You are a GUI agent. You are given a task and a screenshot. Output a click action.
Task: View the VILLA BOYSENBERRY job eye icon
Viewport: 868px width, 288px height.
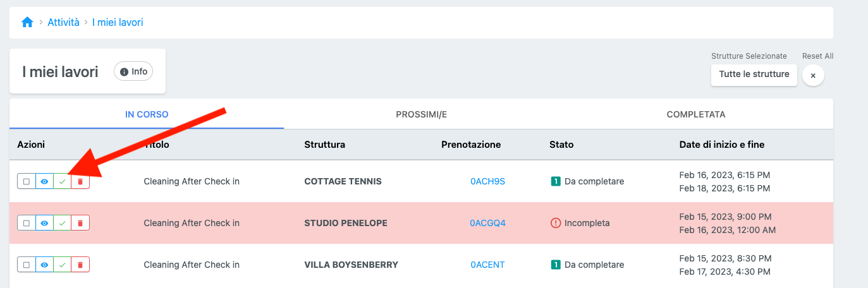click(x=44, y=265)
